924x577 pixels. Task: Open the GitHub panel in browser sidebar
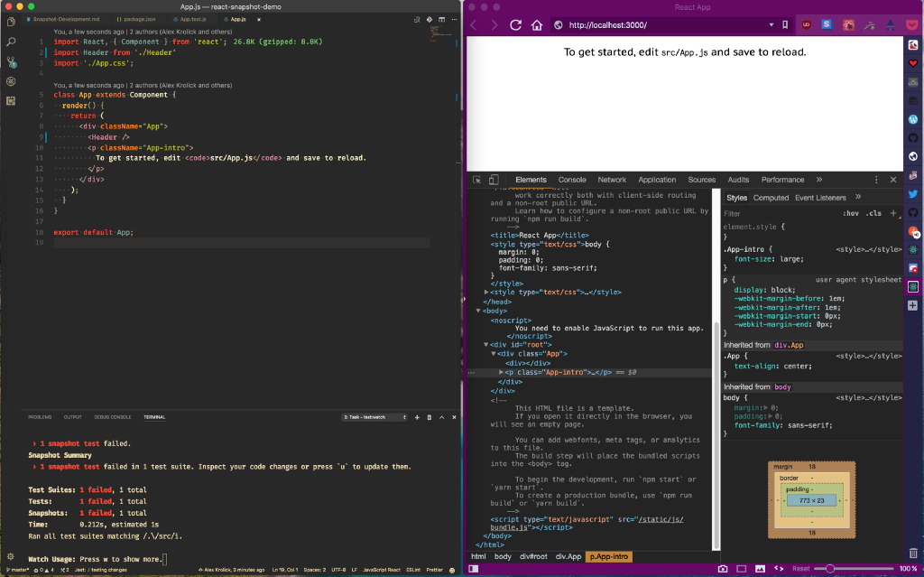[913, 137]
